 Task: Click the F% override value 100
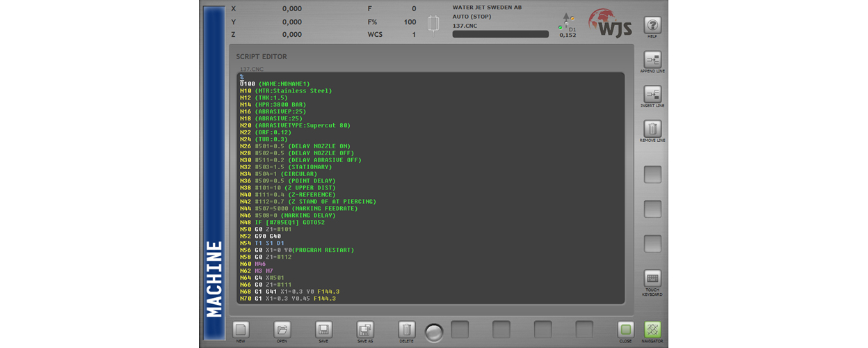click(410, 22)
